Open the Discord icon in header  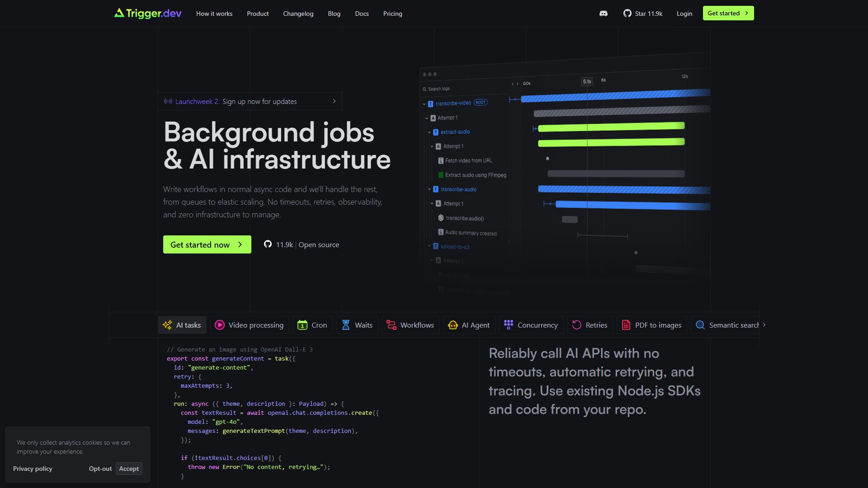tap(604, 14)
